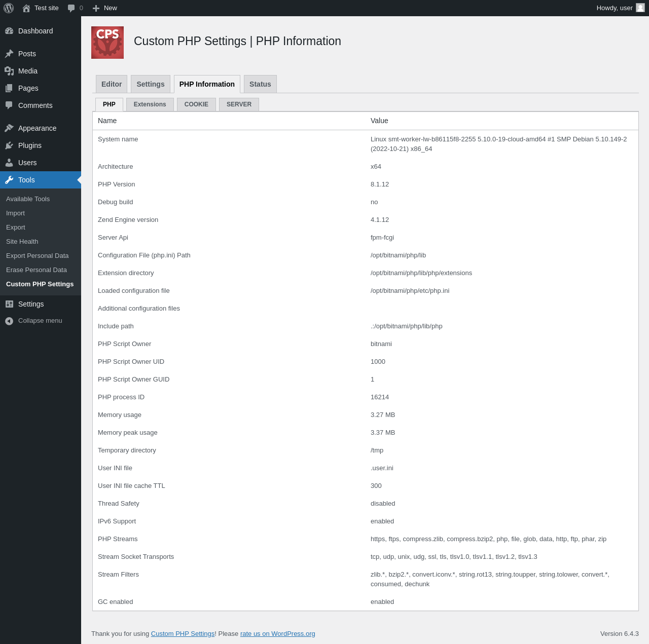Click the Pages icon in sidebar

[x=9, y=88]
